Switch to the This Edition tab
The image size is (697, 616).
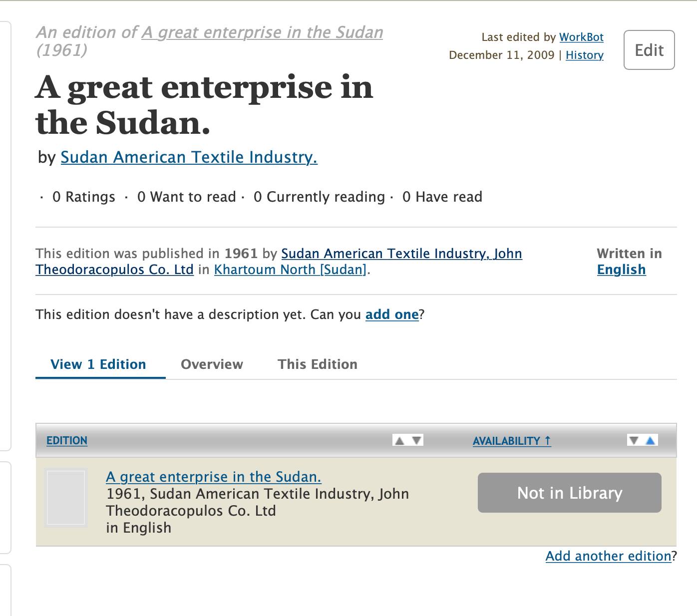(x=318, y=364)
